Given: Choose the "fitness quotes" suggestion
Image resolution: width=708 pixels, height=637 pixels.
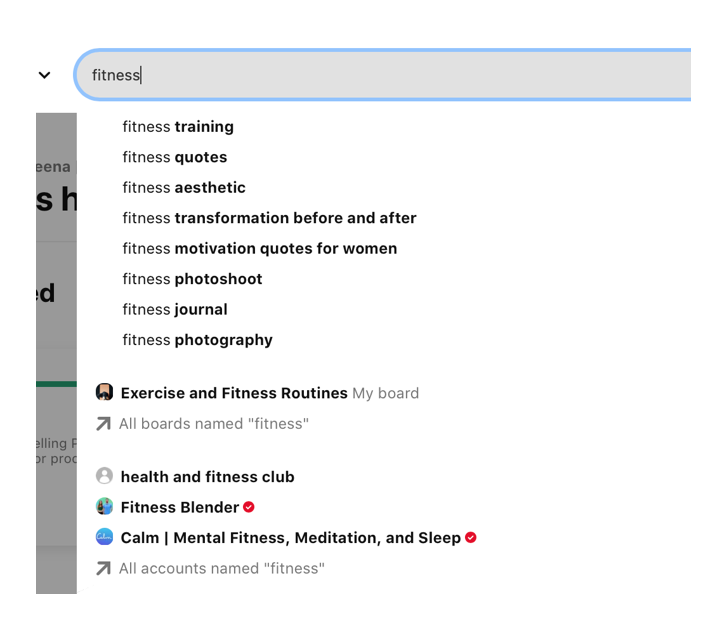Looking at the screenshot, I should click(x=175, y=157).
